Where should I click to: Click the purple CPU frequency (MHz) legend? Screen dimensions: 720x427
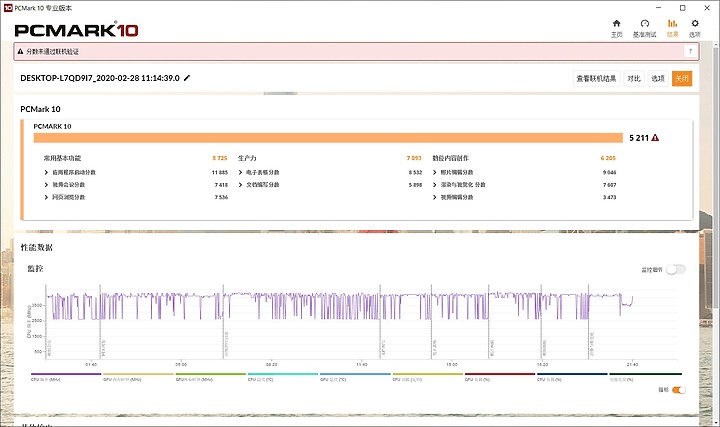point(66,377)
